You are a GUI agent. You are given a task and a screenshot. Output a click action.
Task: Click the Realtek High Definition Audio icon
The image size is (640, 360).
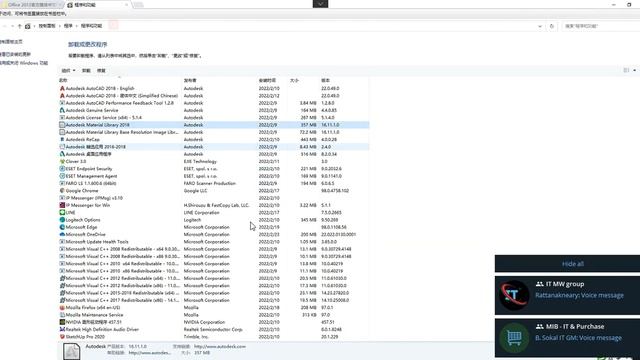tap(62, 329)
